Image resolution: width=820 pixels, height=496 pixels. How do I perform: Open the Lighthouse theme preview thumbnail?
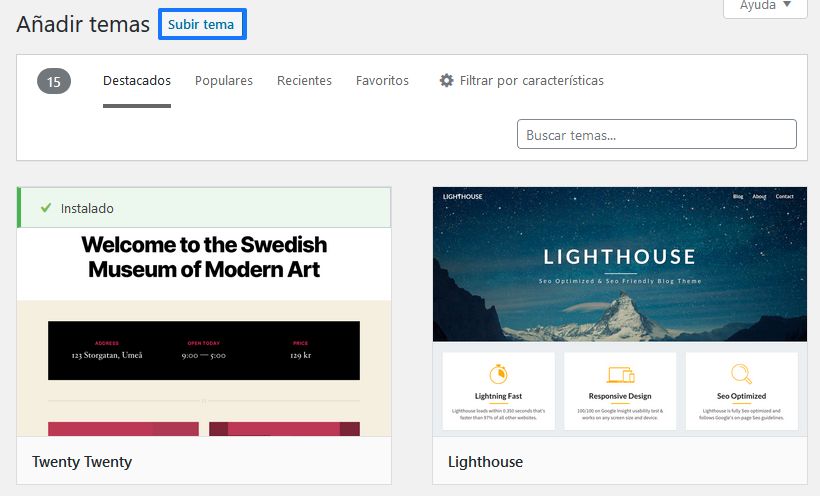pos(620,311)
